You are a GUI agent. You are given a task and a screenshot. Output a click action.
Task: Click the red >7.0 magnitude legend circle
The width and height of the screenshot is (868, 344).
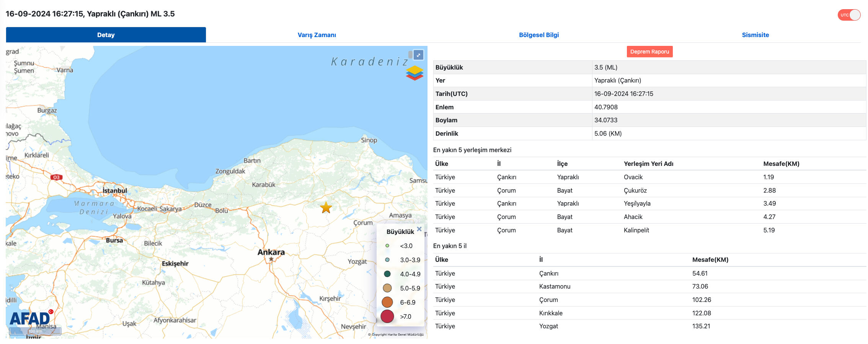(387, 316)
